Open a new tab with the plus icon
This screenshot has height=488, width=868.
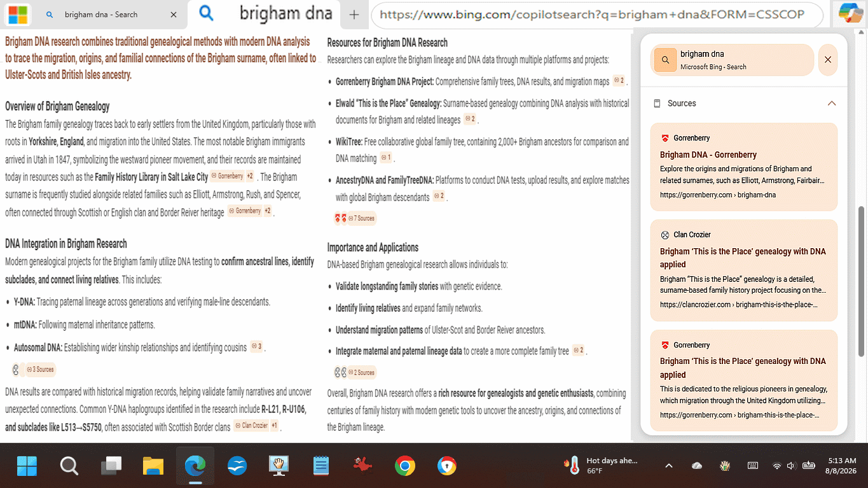[354, 15]
